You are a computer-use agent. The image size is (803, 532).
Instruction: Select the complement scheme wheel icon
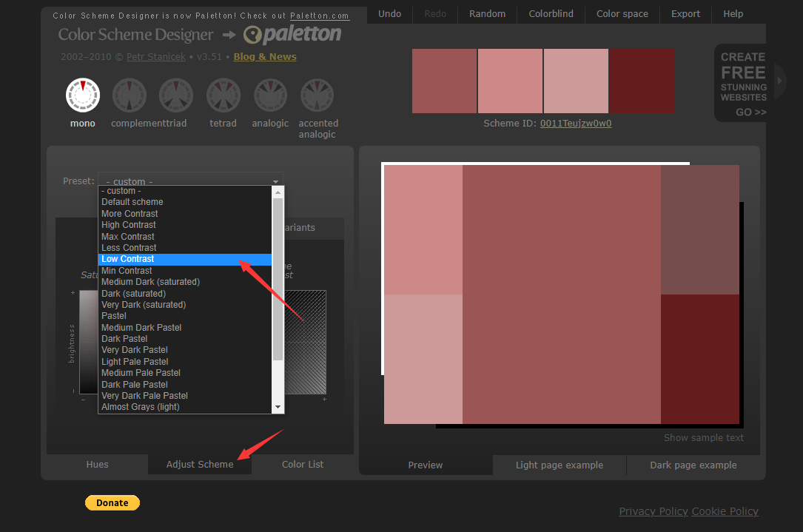point(130,95)
